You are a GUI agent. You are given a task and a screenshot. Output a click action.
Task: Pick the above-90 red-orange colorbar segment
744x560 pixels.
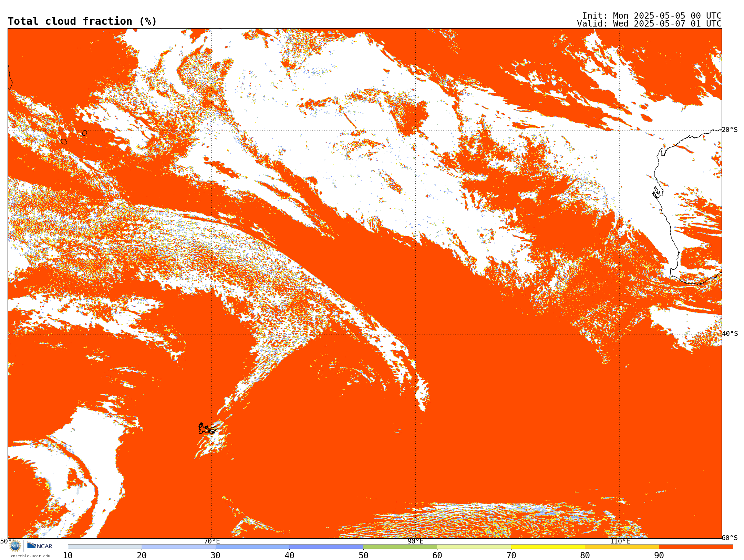tap(696, 547)
